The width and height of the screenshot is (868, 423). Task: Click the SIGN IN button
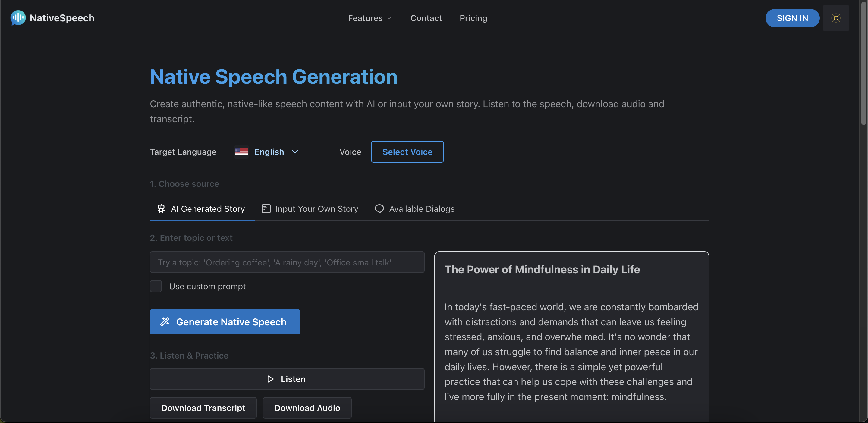792,18
